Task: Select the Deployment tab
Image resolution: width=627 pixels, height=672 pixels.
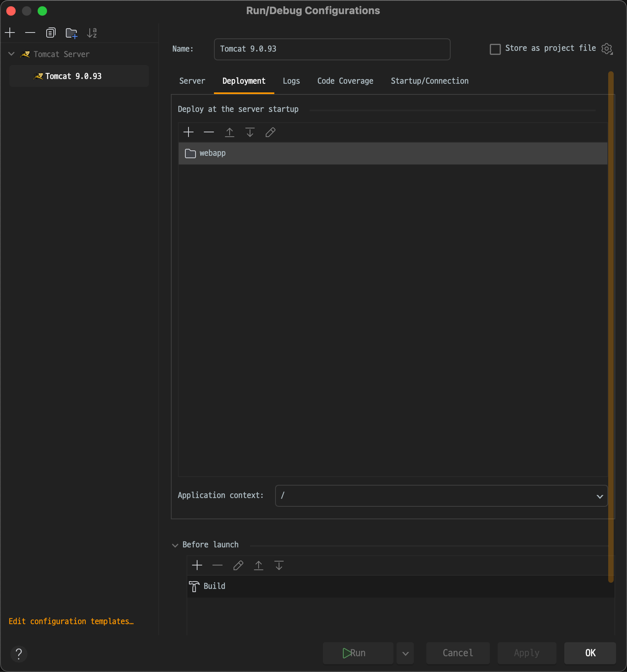Action: coord(244,81)
